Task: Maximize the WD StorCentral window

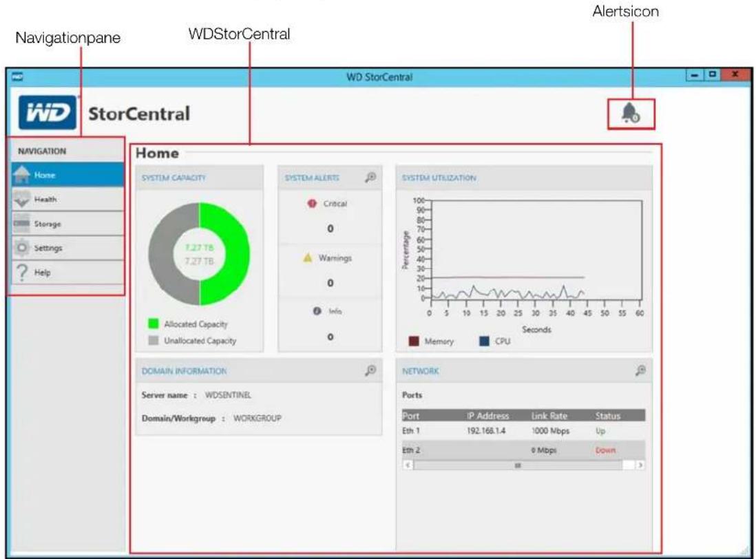Action: click(712, 74)
